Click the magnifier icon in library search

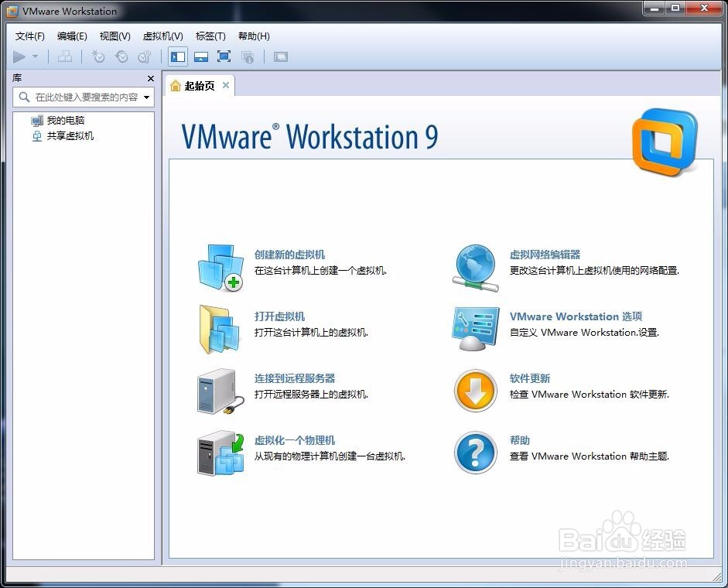[x=24, y=97]
